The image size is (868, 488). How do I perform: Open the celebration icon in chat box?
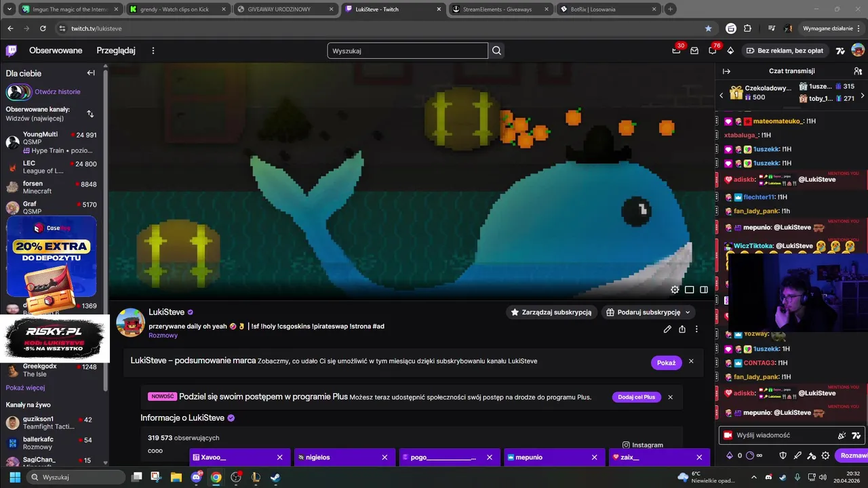point(842,435)
